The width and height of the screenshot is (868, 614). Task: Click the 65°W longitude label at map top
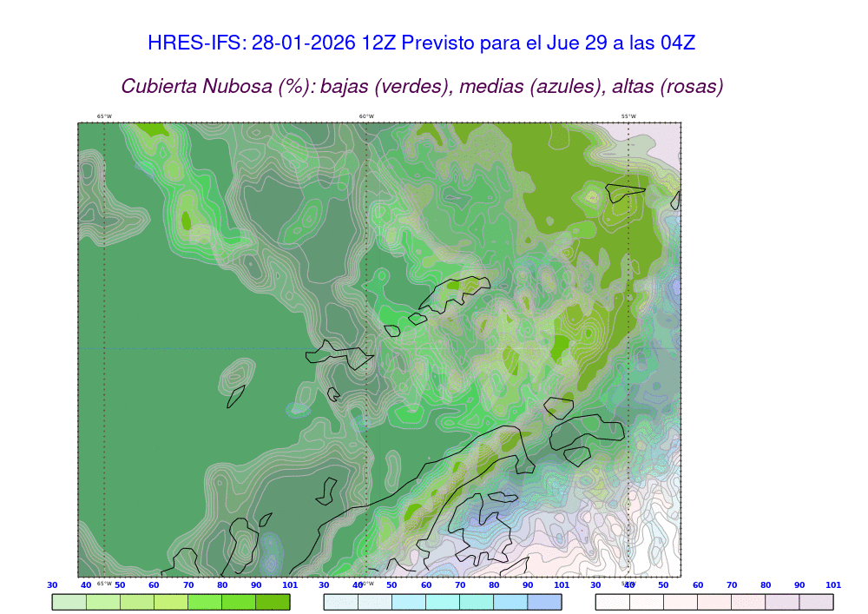[x=104, y=116]
